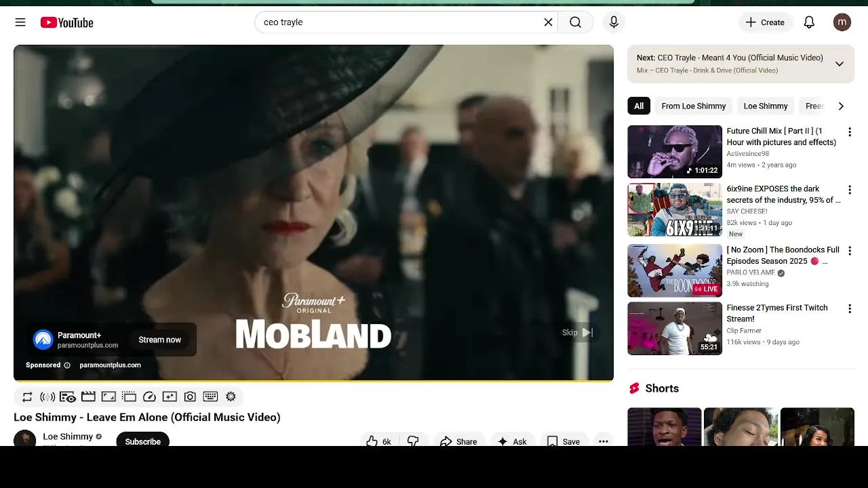
Task: Save video to playlist
Action: 564,441
